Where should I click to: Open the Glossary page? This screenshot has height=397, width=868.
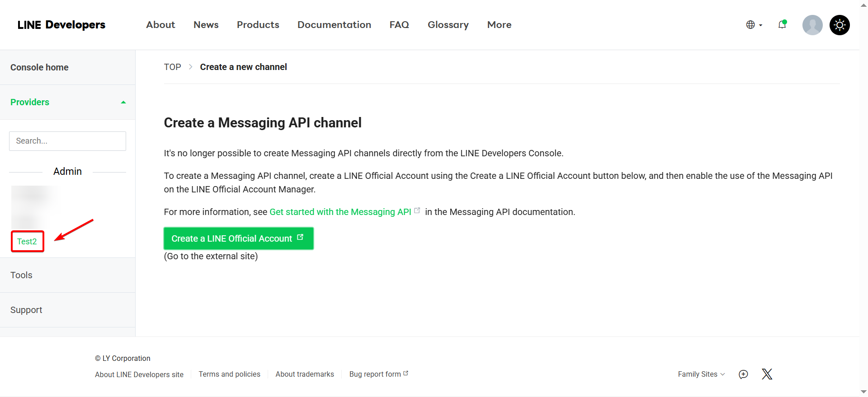(x=448, y=25)
